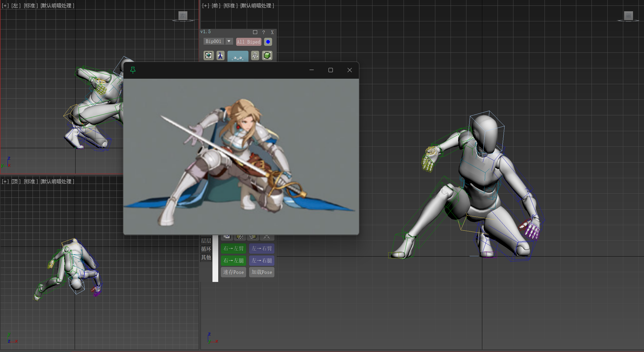Screen dimensions: 644x352
Task: Click the scrollbar beside the 层层 tab
Action: 215,258
